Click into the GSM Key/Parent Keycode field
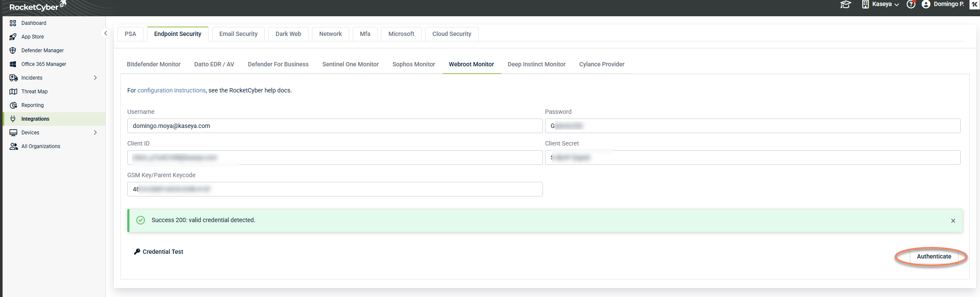The width and height of the screenshot is (980, 297). point(335,189)
